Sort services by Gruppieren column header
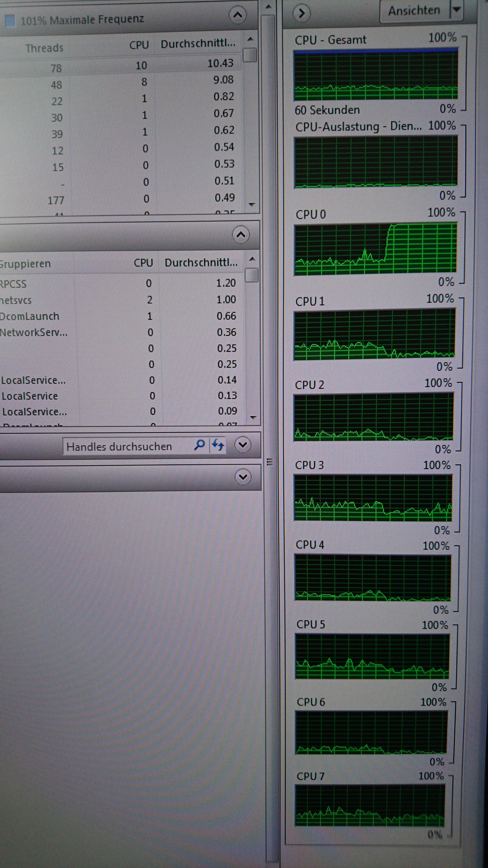488x868 pixels. 25,263
